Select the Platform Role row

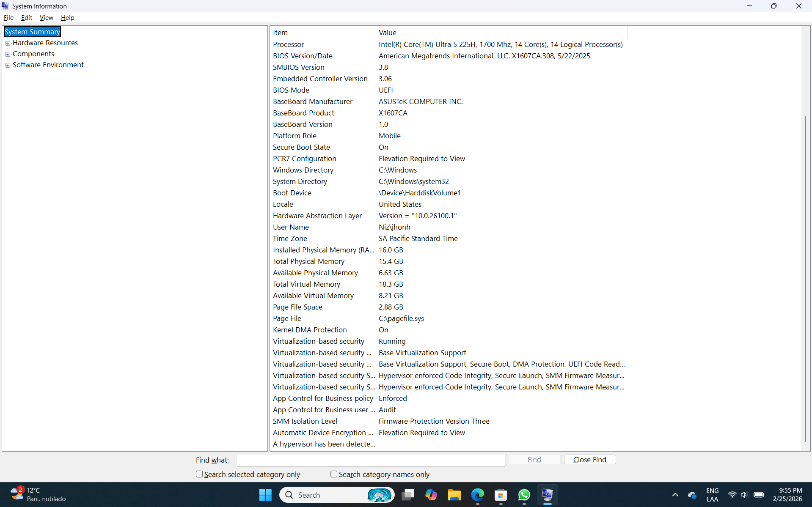tap(449, 136)
